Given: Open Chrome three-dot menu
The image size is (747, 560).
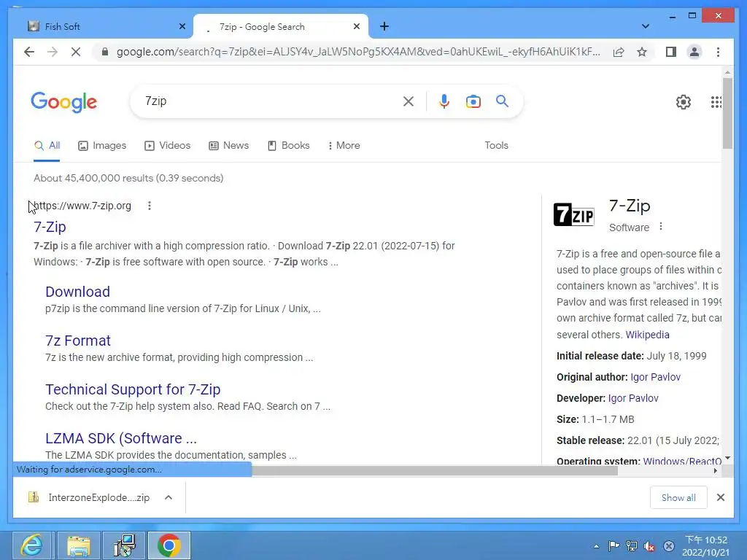Looking at the screenshot, I should pyautogui.click(x=718, y=52).
